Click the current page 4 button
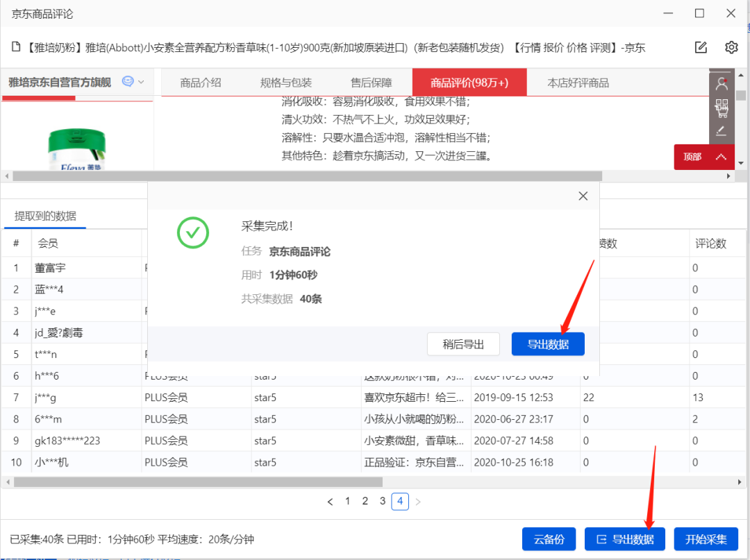Image resolution: width=750 pixels, height=560 pixels. [x=400, y=501]
